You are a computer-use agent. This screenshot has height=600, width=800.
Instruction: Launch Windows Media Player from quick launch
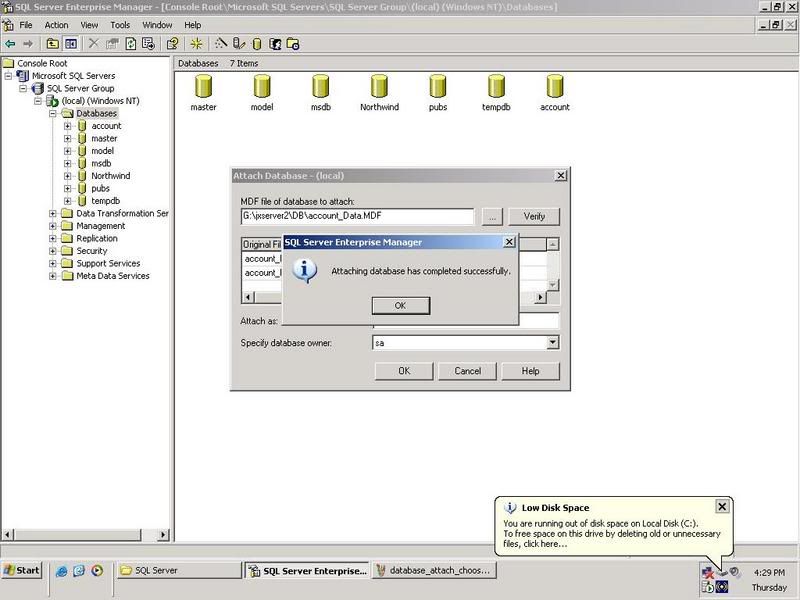(97, 571)
